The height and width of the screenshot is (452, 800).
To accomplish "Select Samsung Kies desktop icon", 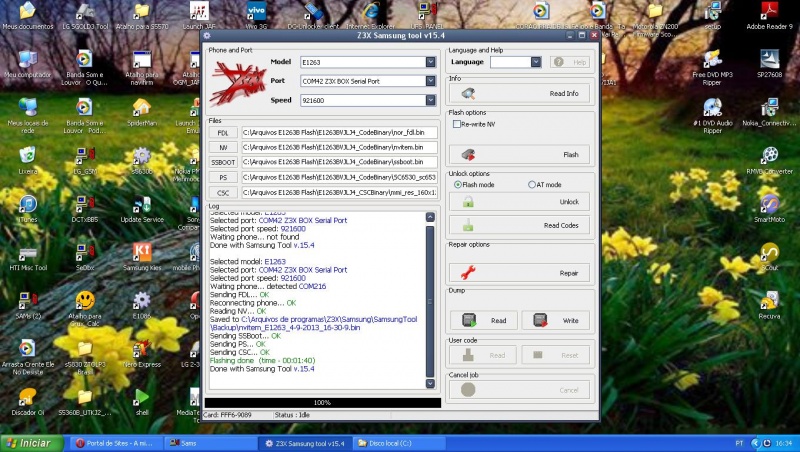I will [x=142, y=258].
